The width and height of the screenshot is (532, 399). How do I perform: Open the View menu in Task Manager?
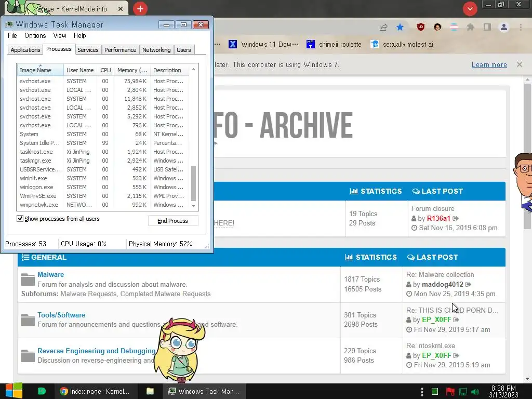pos(59,35)
